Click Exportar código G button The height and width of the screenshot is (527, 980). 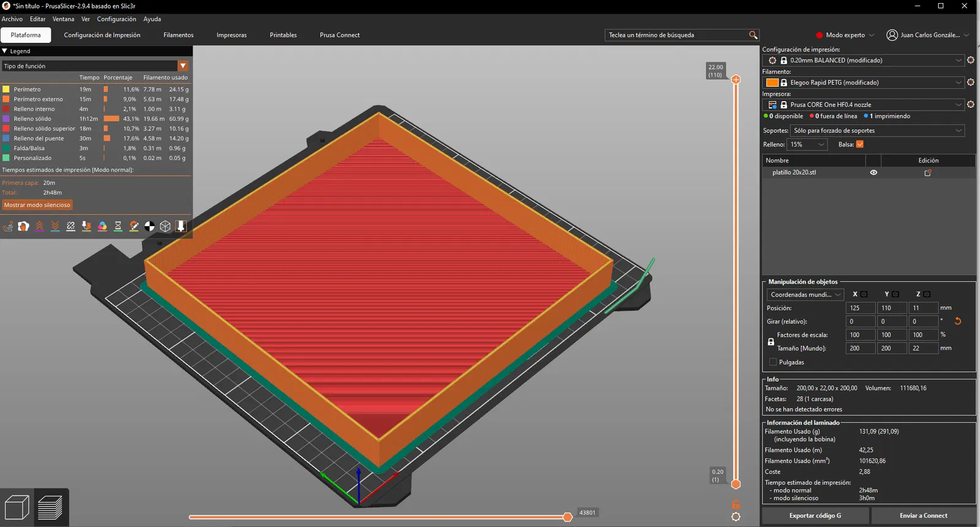point(815,515)
